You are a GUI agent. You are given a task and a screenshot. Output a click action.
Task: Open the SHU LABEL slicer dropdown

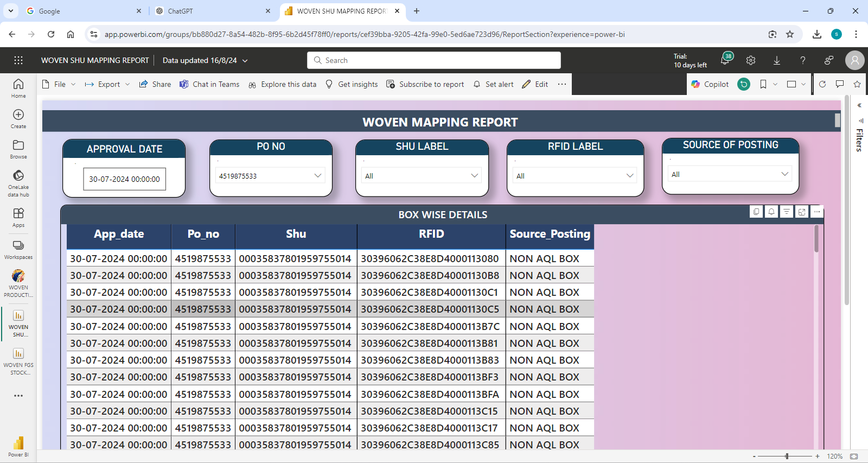[x=474, y=175]
